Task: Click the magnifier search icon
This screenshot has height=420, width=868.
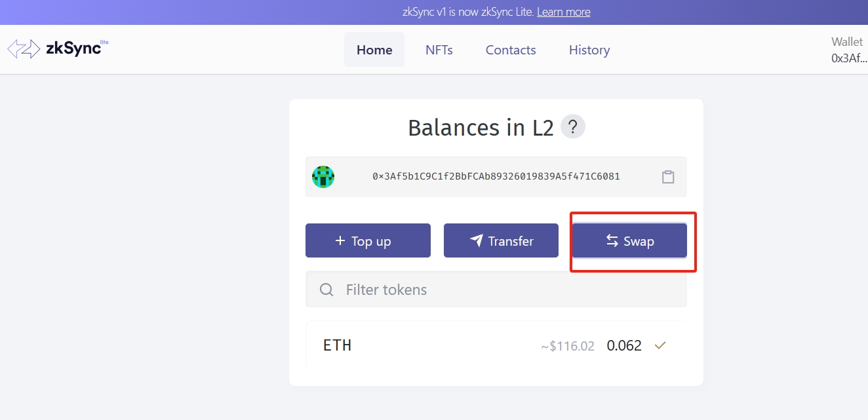Action: coord(326,290)
